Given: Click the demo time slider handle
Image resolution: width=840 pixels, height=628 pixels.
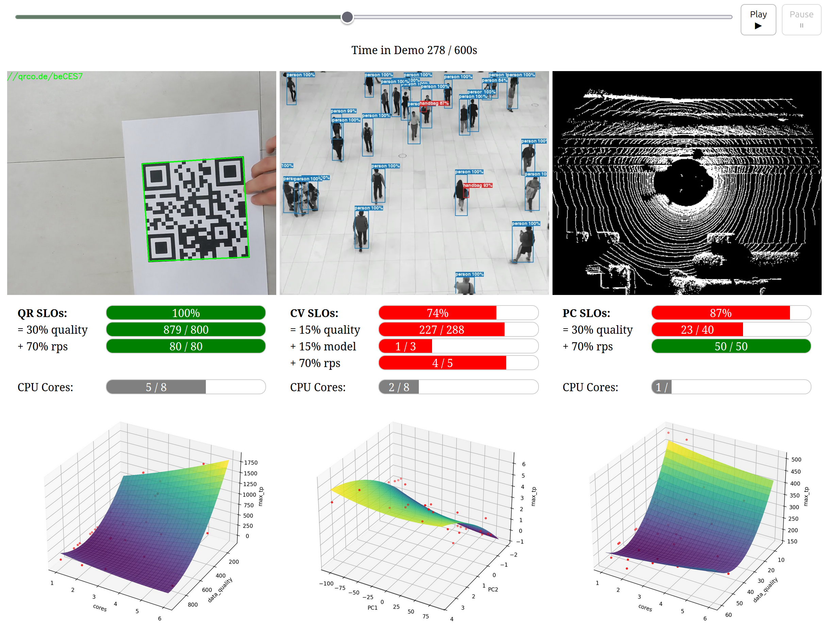Looking at the screenshot, I should (x=347, y=17).
